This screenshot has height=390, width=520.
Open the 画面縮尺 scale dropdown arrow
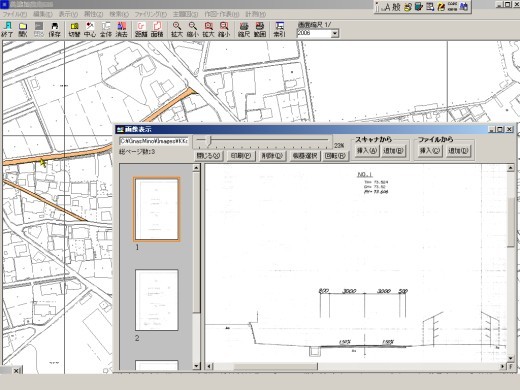point(335,33)
